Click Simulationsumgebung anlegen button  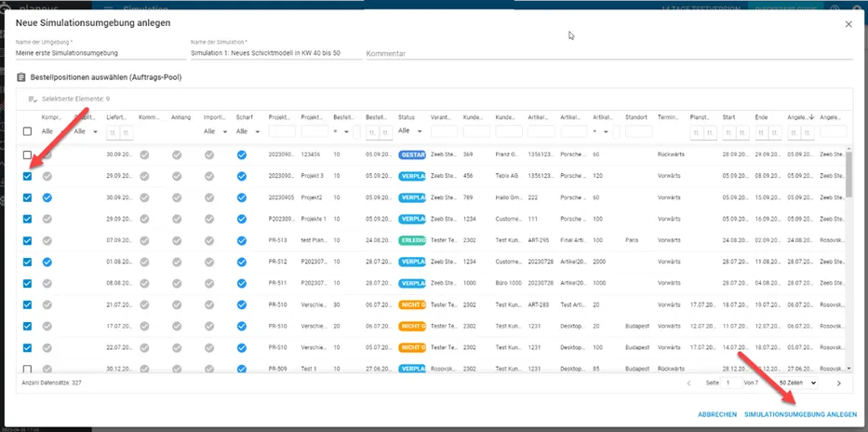click(800, 414)
